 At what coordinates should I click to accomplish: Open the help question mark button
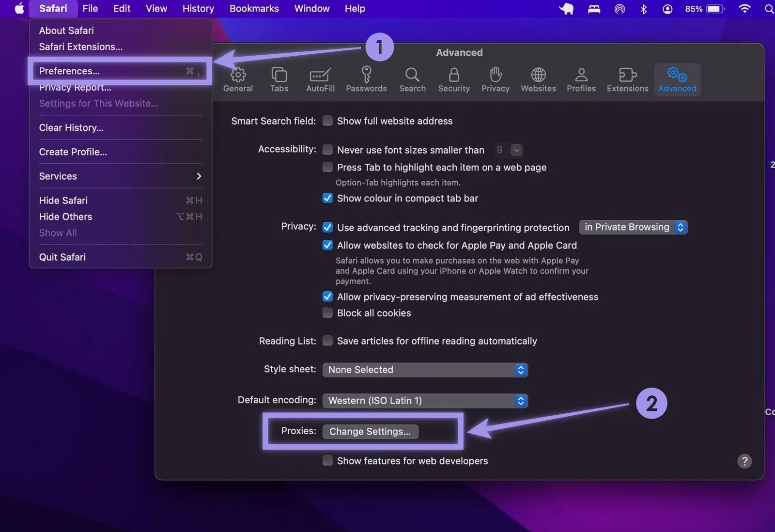click(744, 461)
